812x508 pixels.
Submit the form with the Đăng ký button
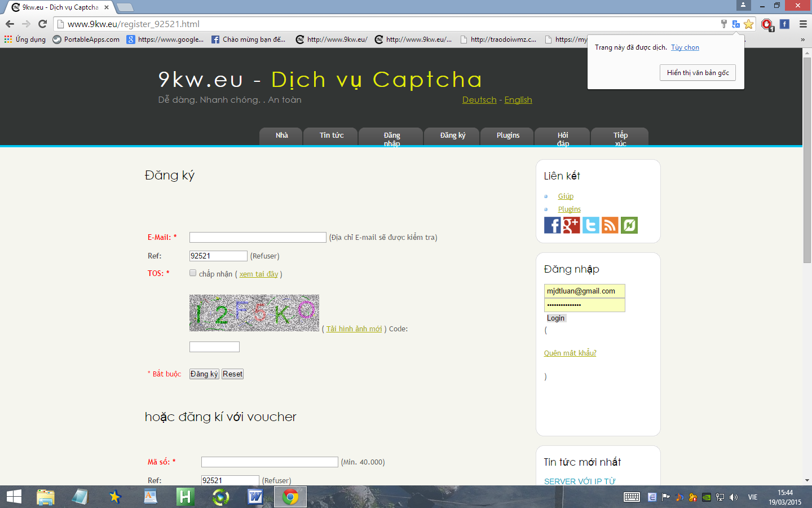pos(204,374)
